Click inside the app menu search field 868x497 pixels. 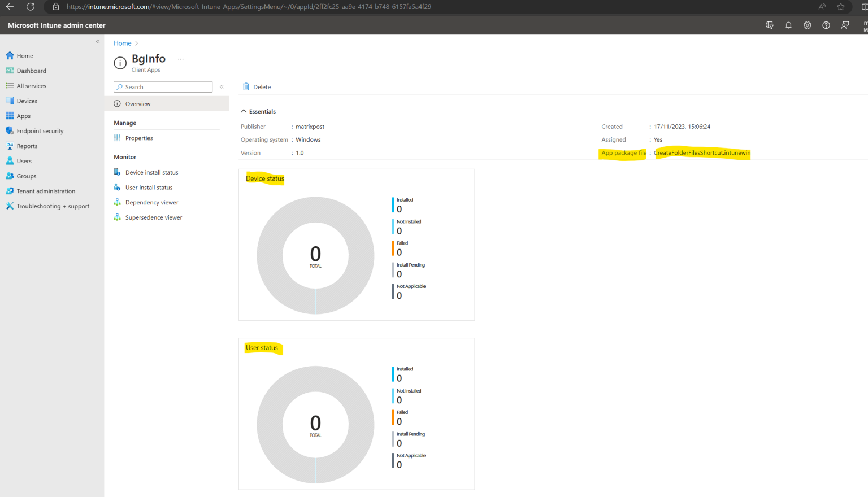tap(163, 86)
